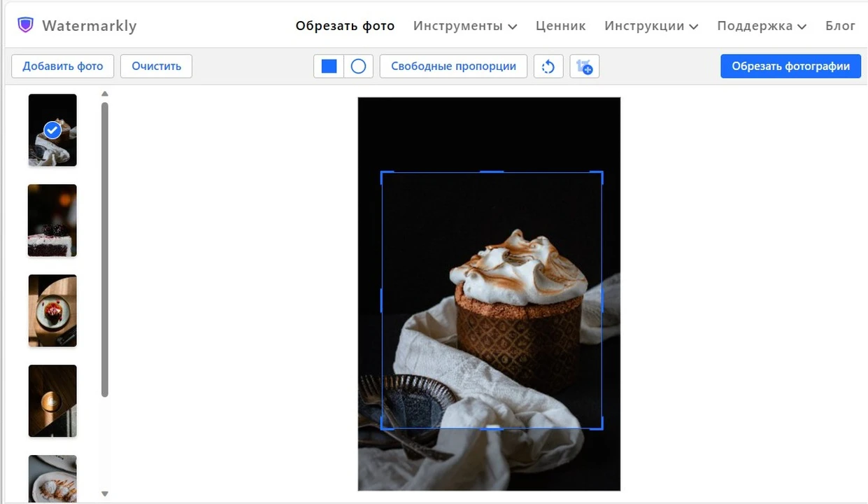868x504 pixels.
Task: Toggle the checkmark on the first thumbnail
Action: 52,130
